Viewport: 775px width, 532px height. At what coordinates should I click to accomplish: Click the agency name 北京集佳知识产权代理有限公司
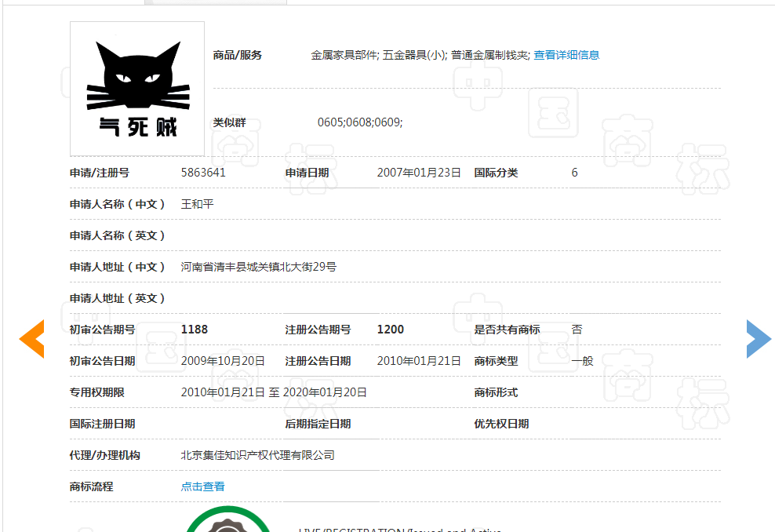pyautogui.click(x=258, y=455)
